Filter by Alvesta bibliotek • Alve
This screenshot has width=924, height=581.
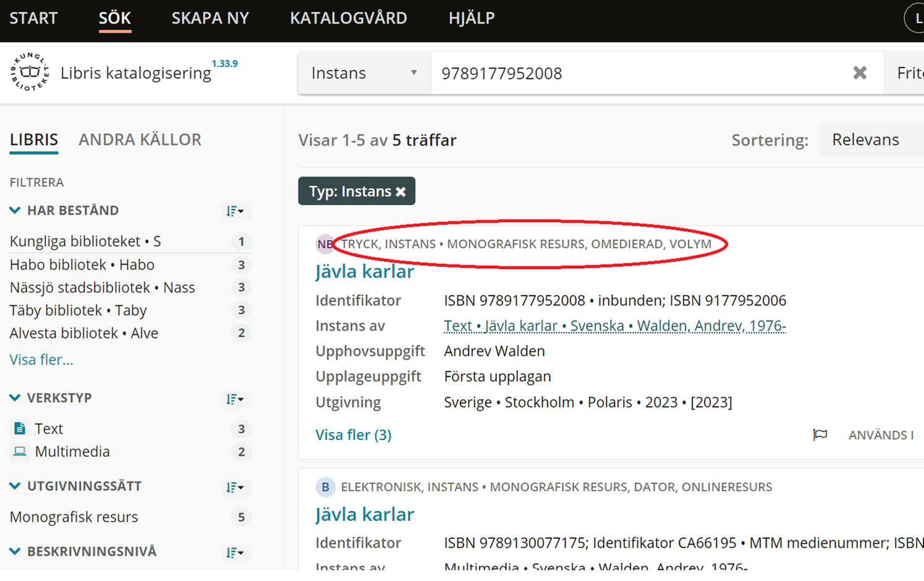130,333
